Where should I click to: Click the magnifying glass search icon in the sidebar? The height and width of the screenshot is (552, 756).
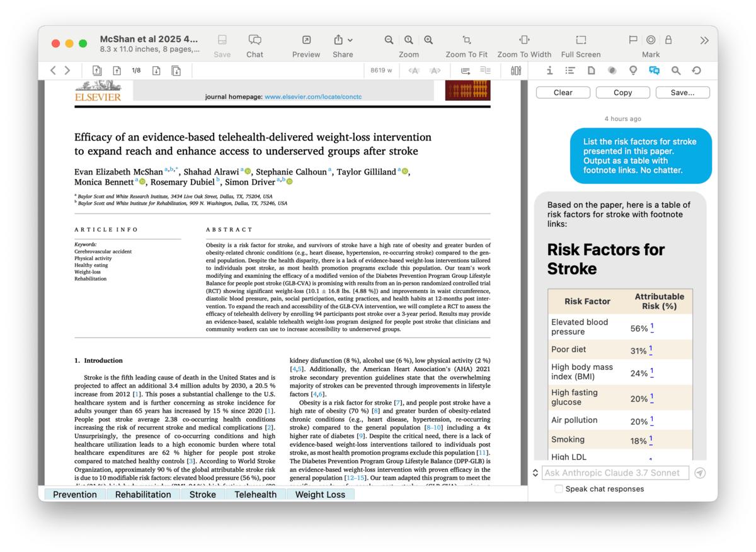pos(676,71)
